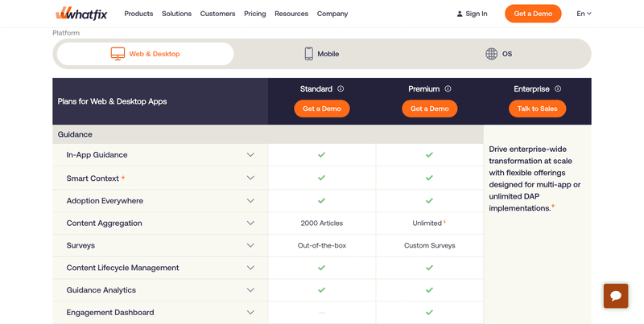Click the Enterprise plan info icon
The image size is (644, 324).
pos(558,89)
